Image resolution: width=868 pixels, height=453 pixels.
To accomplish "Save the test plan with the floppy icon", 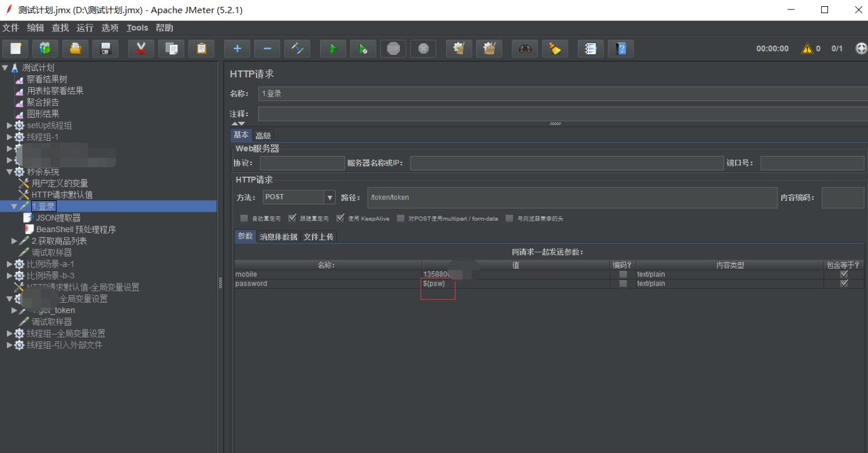I will click(x=105, y=49).
